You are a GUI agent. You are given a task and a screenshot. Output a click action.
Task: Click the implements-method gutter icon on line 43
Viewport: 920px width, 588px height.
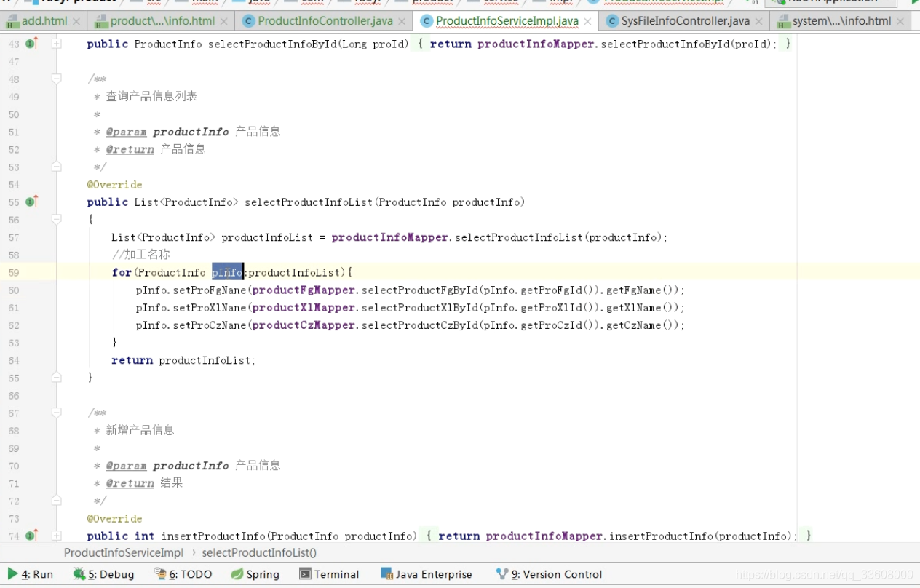pyautogui.click(x=31, y=44)
